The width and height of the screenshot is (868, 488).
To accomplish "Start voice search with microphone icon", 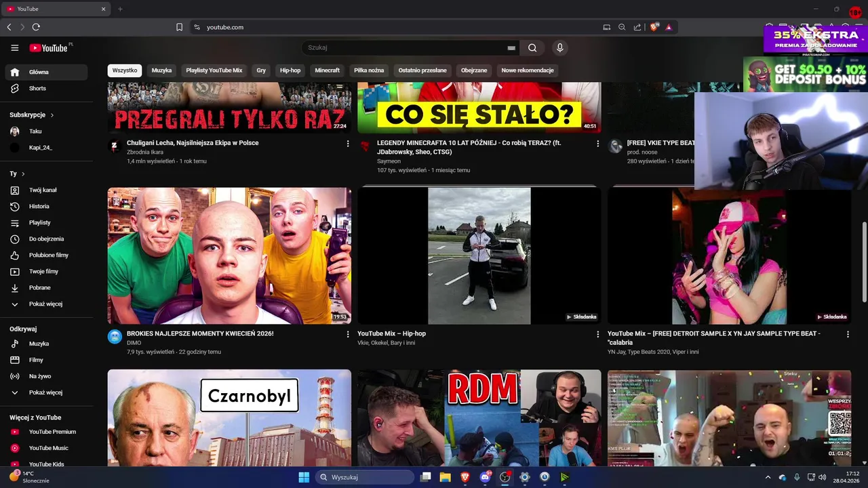I will coord(559,47).
